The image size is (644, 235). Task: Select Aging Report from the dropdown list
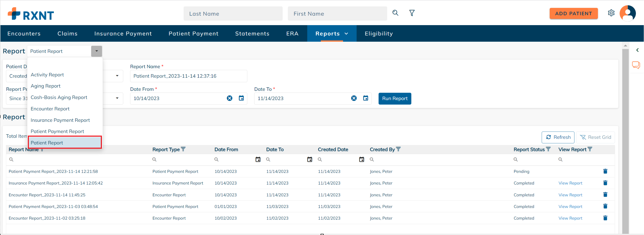point(45,86)
